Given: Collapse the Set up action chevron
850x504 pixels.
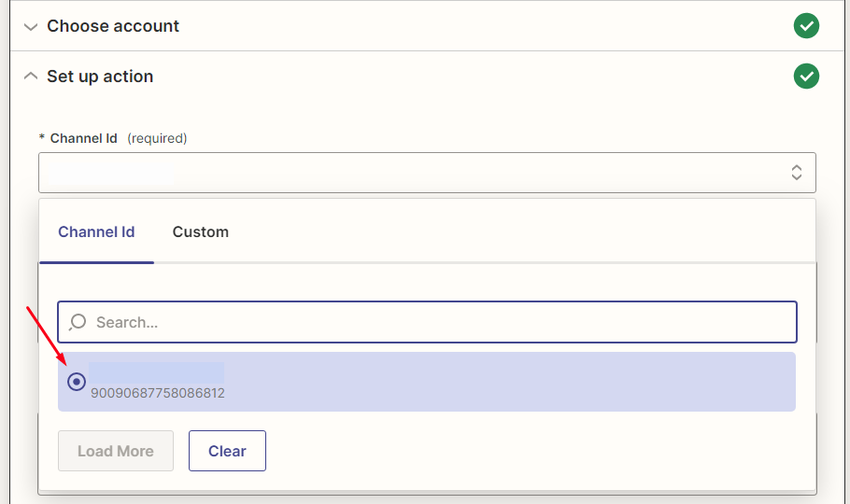Looking at the screenshot, I should tap(31, 77).
